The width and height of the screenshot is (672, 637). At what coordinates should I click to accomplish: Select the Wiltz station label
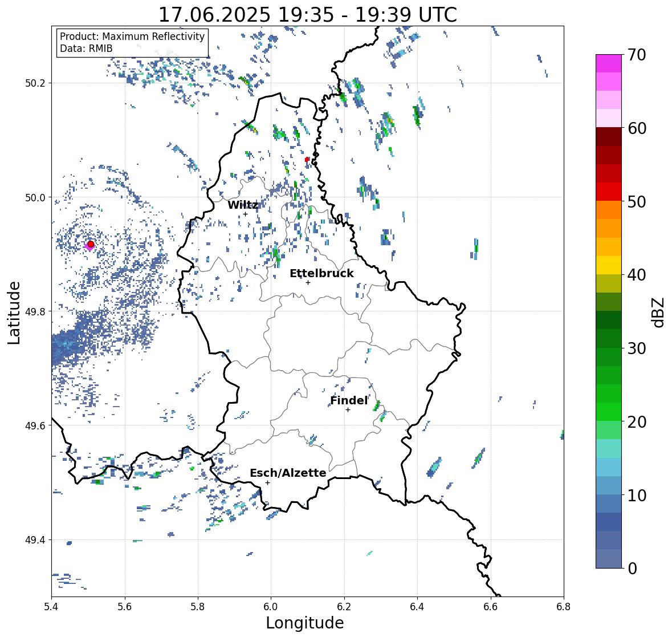(x=243, y=205)
